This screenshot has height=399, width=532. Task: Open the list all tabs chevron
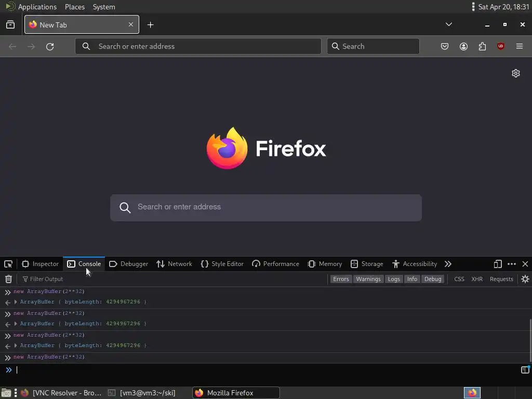point(448,24)
